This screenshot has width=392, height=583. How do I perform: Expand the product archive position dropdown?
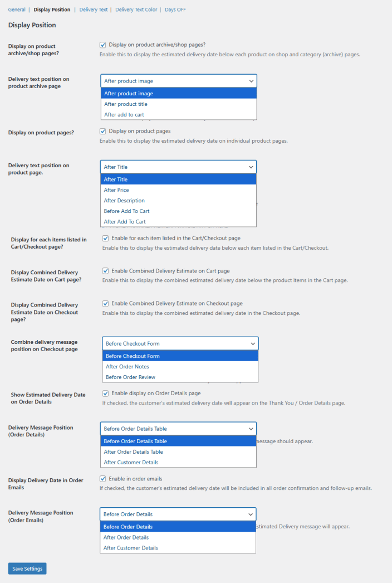tap(179, 81)
